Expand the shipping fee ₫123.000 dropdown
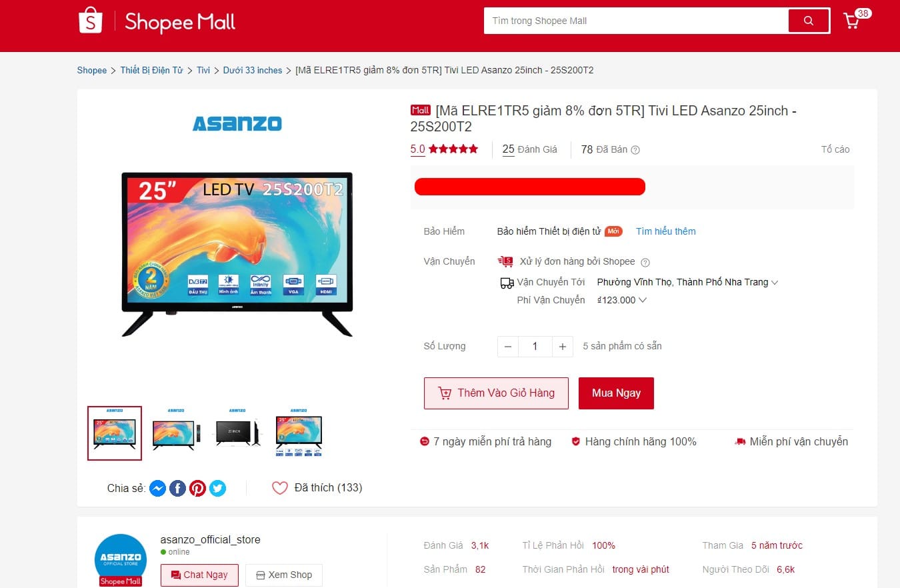Screen dimensions: 900x588 click(622, 300)
